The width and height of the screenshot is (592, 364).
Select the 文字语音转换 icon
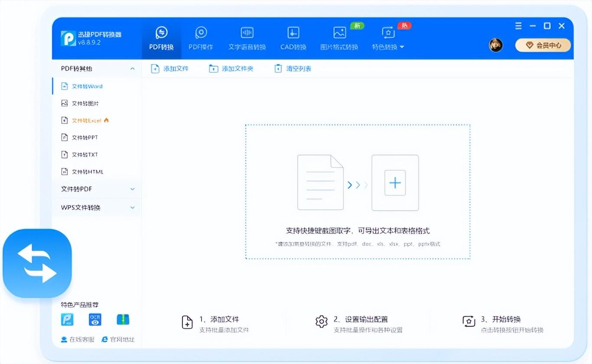click(x=247, y=33)
